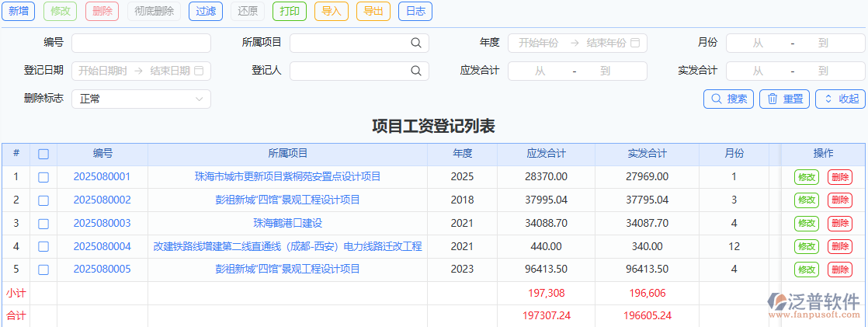Open project 改建铁路线增建第二线直通线 电力线路迁改工程
The image size is (868, 327).
[x=288, y=246]
